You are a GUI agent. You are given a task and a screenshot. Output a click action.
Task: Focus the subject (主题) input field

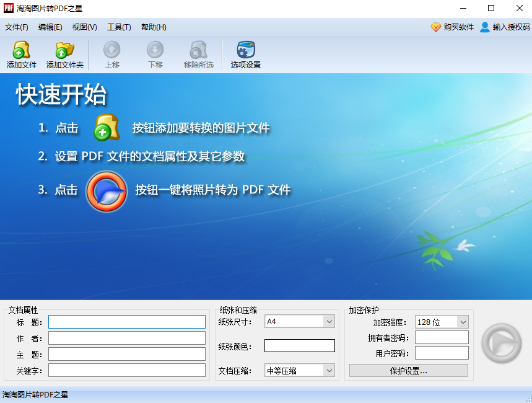coord(127,354)
